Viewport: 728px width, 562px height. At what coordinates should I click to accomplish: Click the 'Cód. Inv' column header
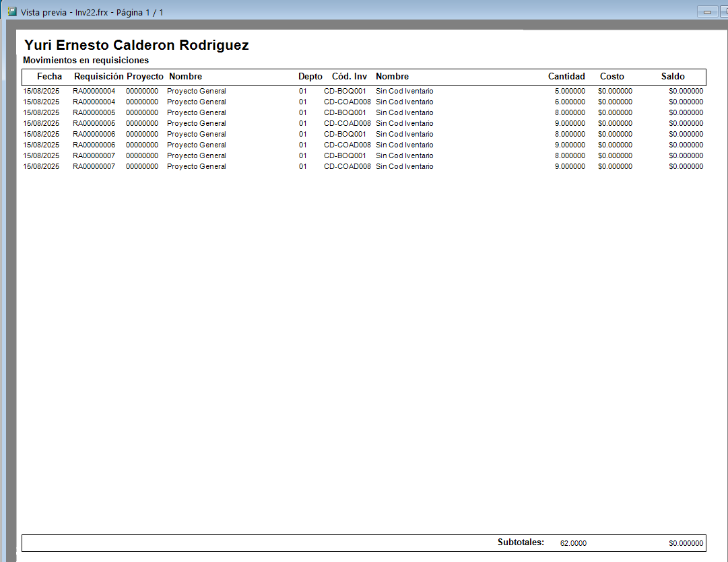click(349, 77)
